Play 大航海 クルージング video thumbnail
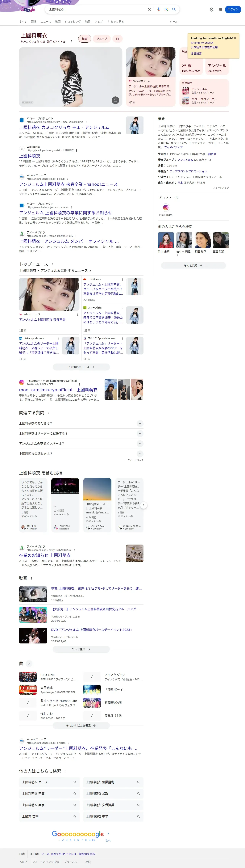 click(x=33, y=615)
